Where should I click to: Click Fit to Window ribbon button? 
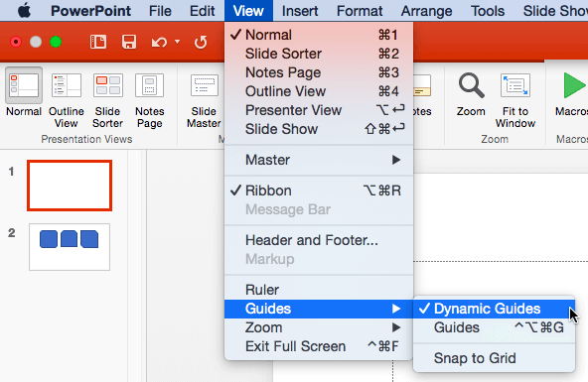coord(515,100)
